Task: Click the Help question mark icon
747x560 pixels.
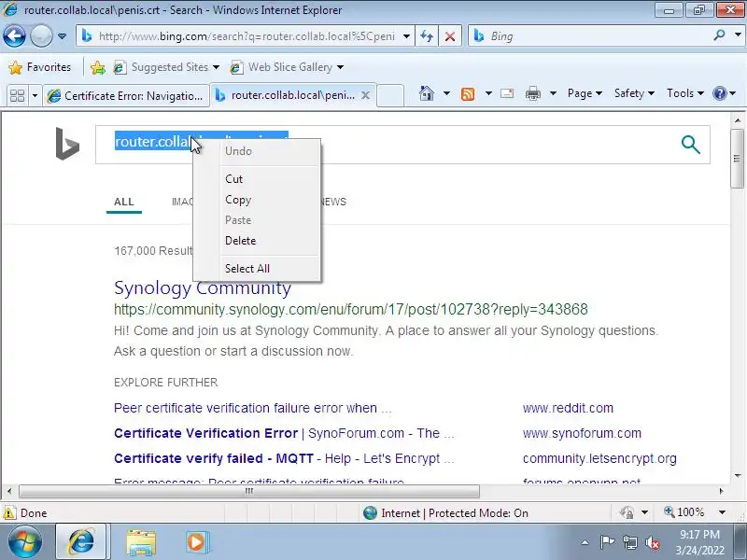Action: click(719, 93)
